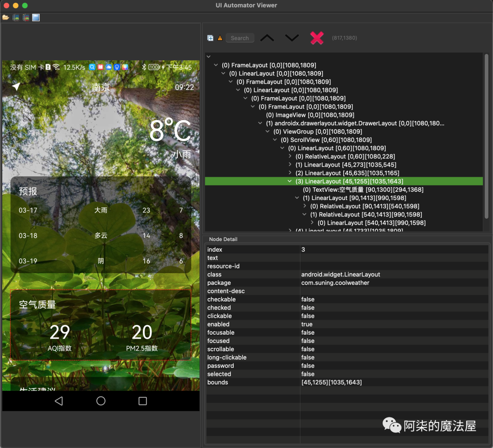Collapse the DrawerLayout node chevron
The height and width of the screenshot is (448, 493).
(260, 123)
